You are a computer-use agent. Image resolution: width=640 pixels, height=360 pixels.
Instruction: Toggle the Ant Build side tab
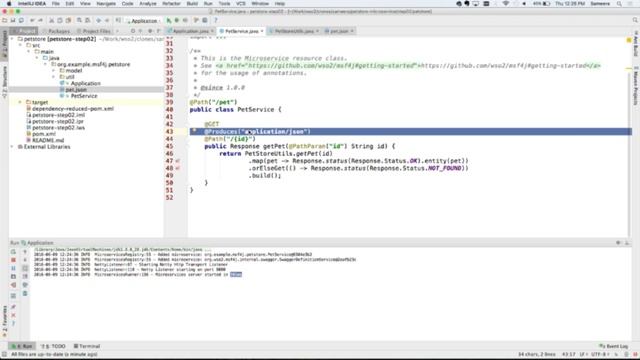pos(636,43)
